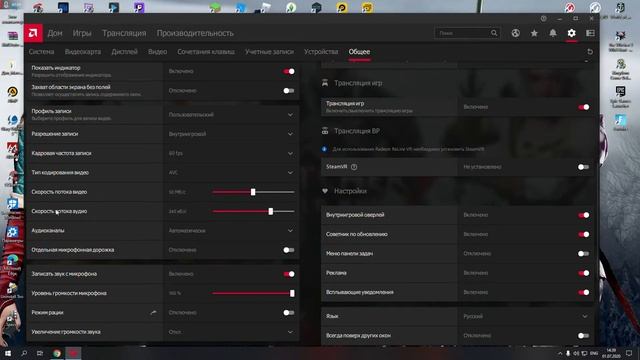Toggle Режим рации switch
This screenshot has height=360, width=640.
coord(289,313)
